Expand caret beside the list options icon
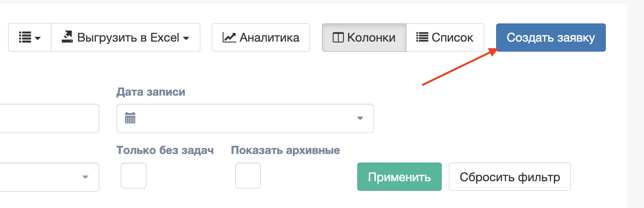Image resolution: width=644 pixels, height=208 pixels. [37, 38]
